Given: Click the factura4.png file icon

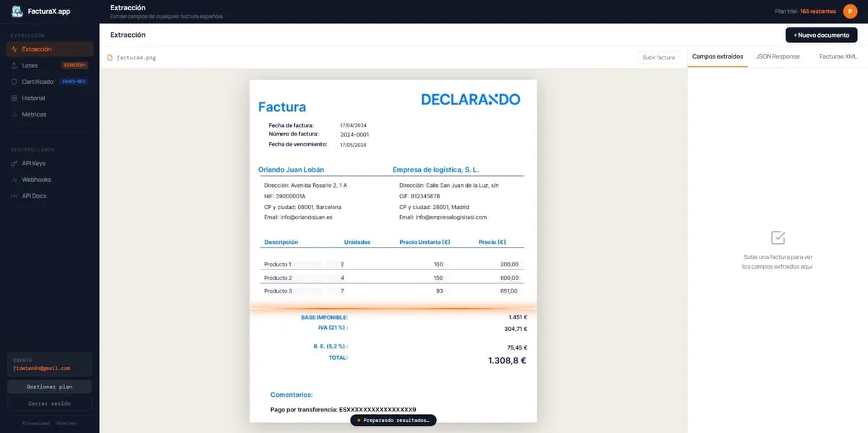Looking at the screenshot, I should [110, 57].
